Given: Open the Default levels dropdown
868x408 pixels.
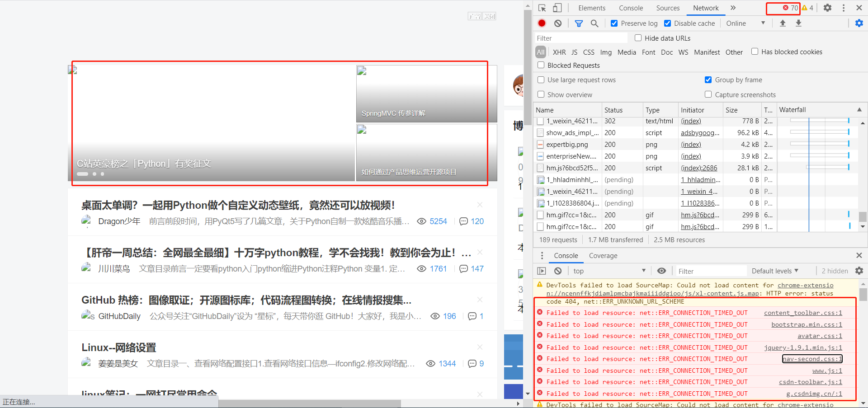Looking at the screenshot, I should (775, 271).
